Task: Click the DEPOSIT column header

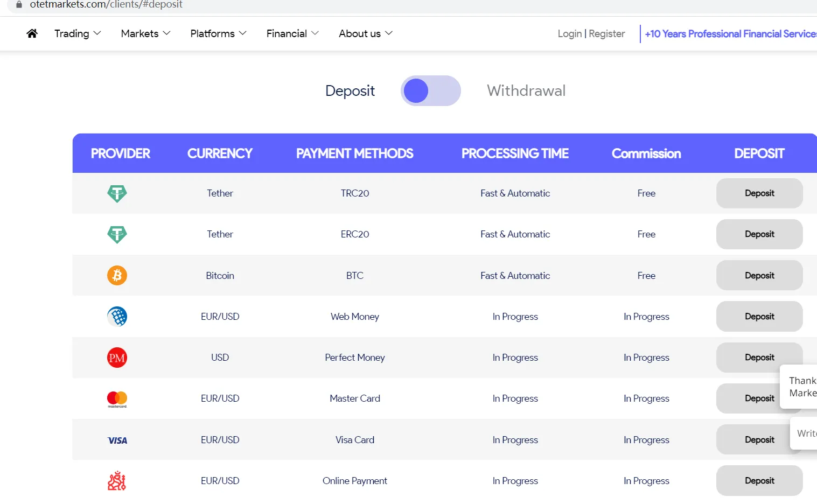Action: (759, 153)
